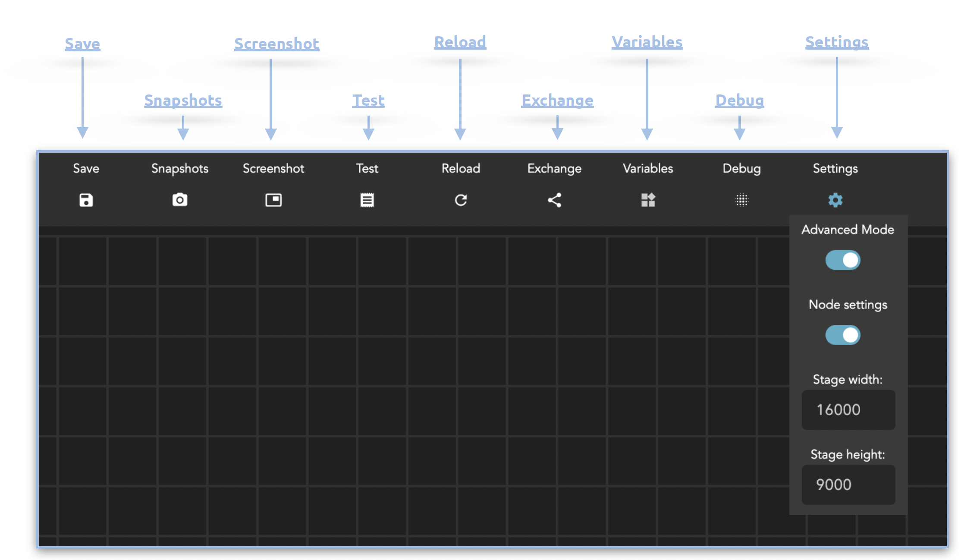This screenshot has width=980, height=560.
Task: Click the Reload toolbar text label
Action: click(461, 168)
